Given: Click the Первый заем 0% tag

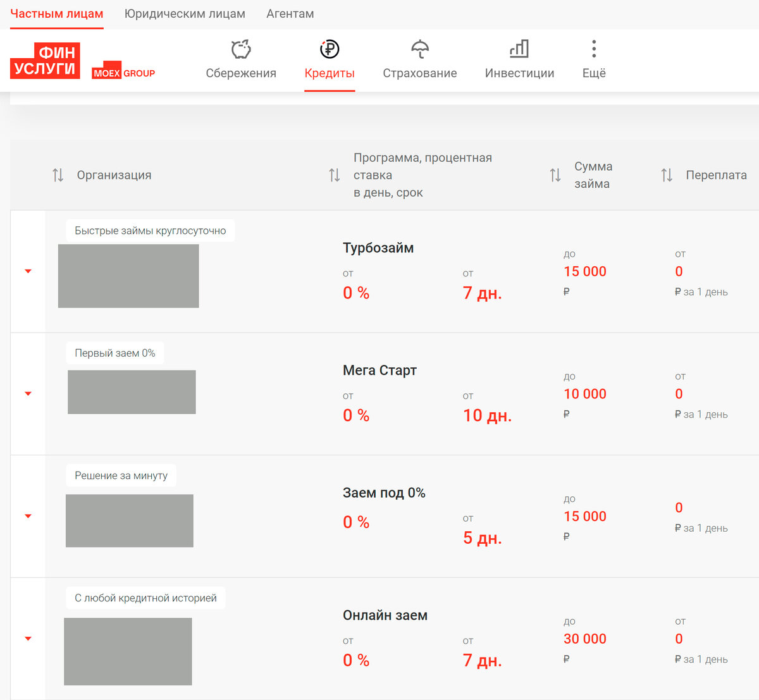Looking at the screenshot, I should (x=115, y=353).
